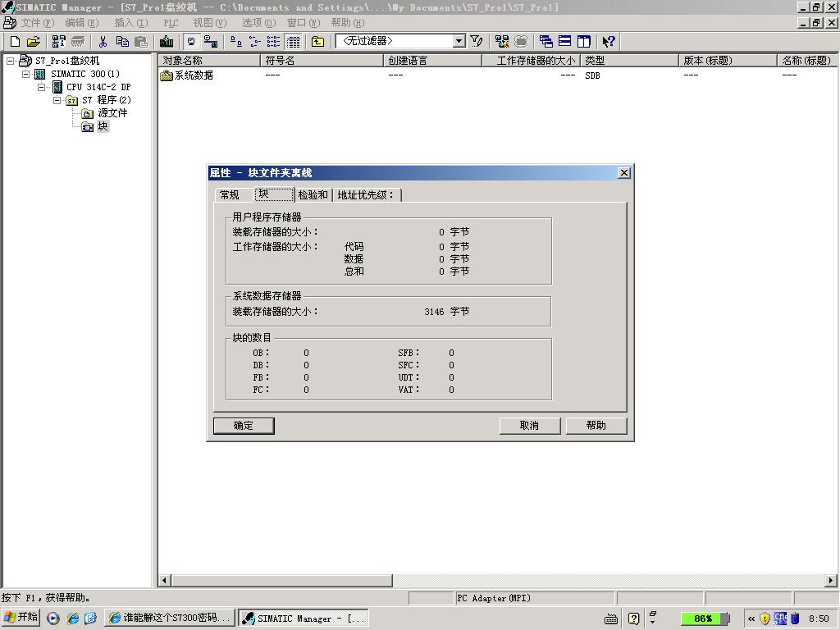Click the filter funnel icon
The height and width of the screenshot is (630, 840).
pos(477,41)
